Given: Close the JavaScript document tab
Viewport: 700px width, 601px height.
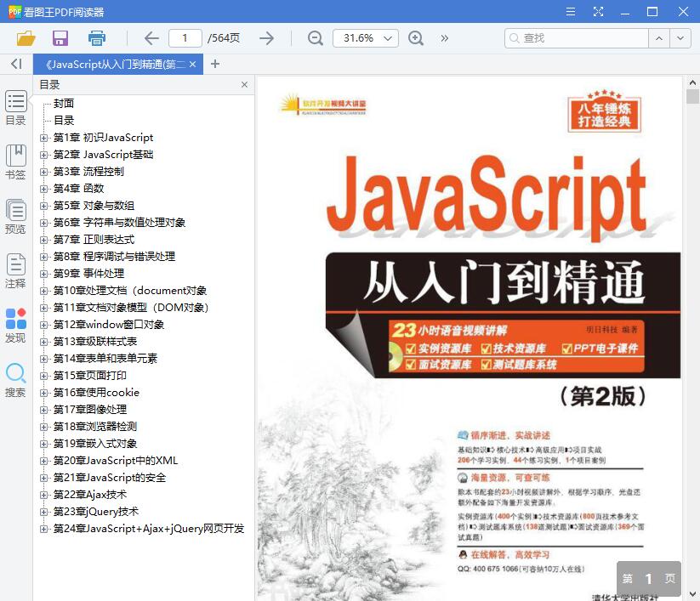Looking at the screenshot, I should coord(193,65).
